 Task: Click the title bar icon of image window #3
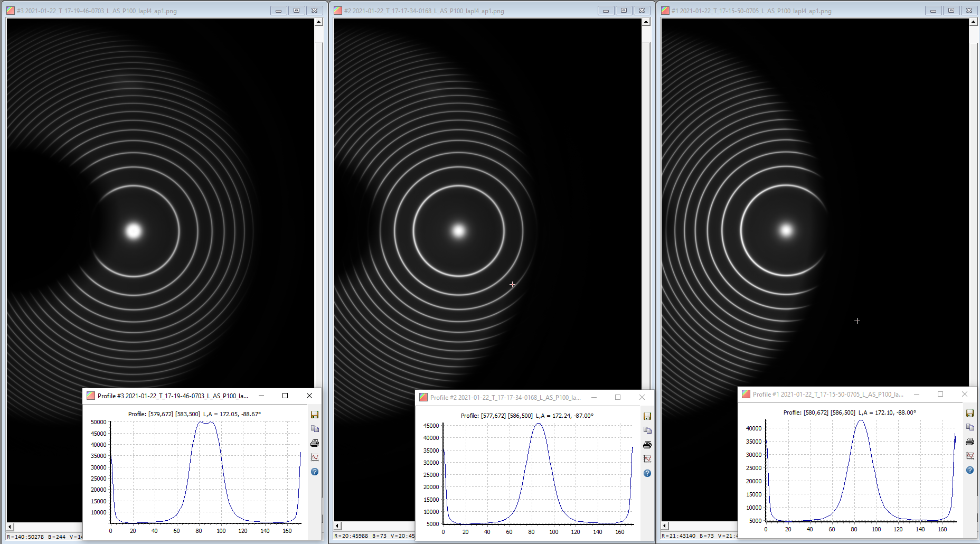tap(11, 11)
